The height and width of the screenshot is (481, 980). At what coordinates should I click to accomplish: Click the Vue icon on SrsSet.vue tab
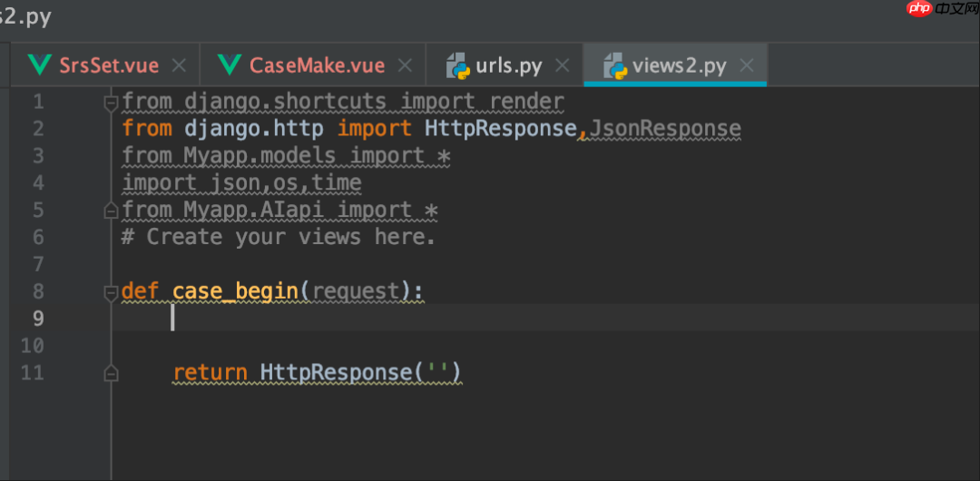[40, 65]
